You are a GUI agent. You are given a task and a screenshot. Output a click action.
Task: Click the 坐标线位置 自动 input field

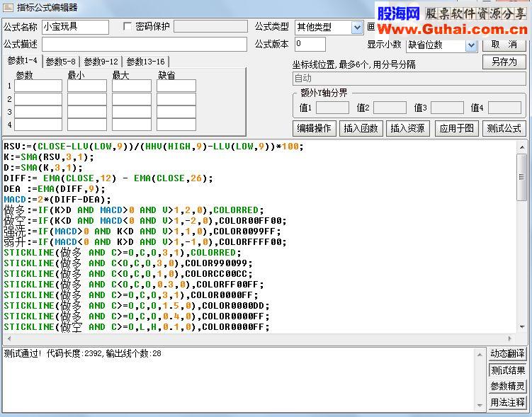click(409, 79)
